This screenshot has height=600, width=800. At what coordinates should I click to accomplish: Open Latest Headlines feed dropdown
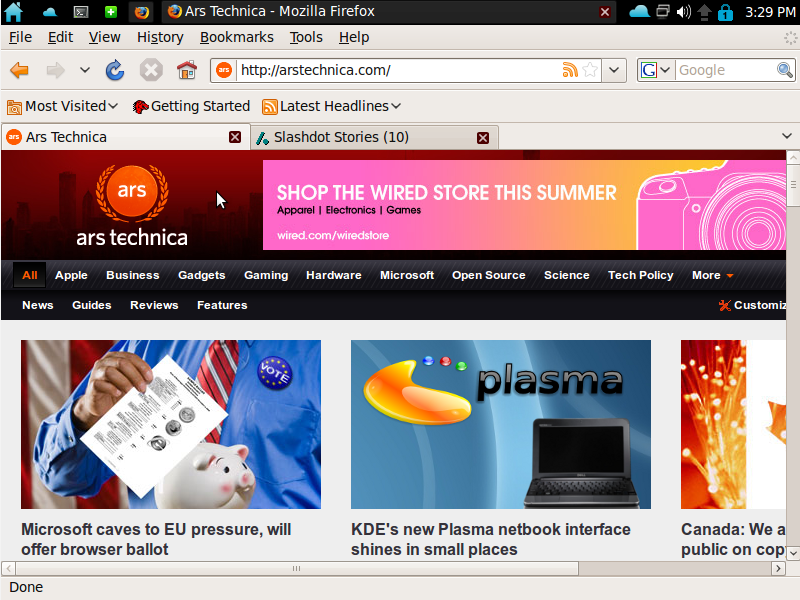tap(332, 106)
